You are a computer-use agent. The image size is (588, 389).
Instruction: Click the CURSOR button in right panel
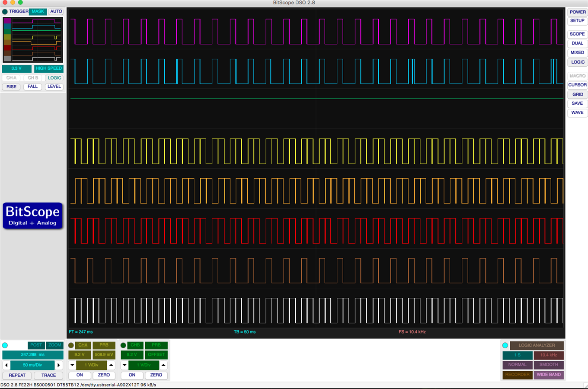tap(577, 85)
